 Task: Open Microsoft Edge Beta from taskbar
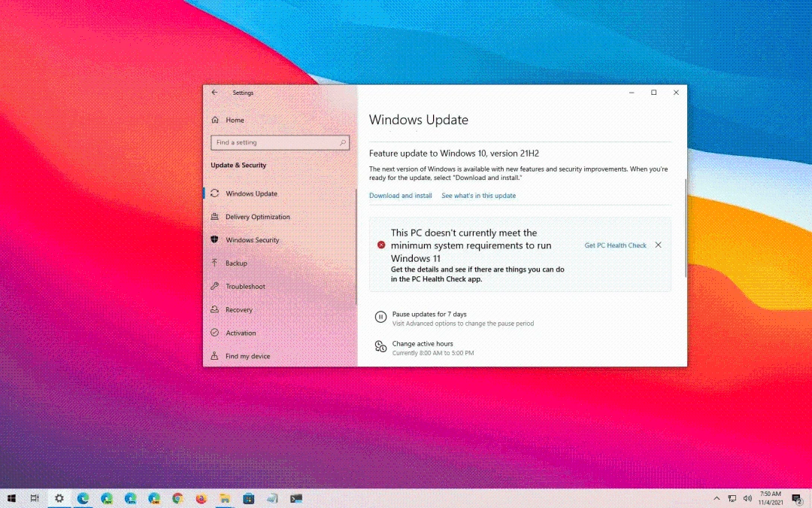click(x=130, y=498)
